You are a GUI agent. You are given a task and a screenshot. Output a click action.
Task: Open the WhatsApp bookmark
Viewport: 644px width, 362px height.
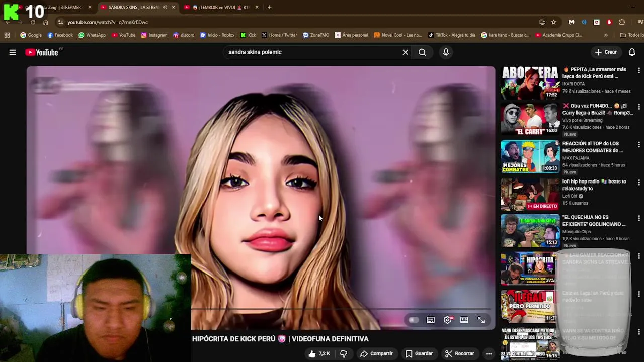click(x=92, y=35)
